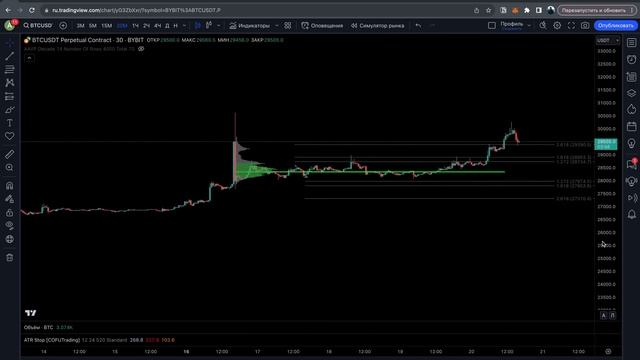Image resolution: width=640 pixels, height=360 pixels.
Task: Expand the Профиль layout name dropdown
Action: coord(529,25)
